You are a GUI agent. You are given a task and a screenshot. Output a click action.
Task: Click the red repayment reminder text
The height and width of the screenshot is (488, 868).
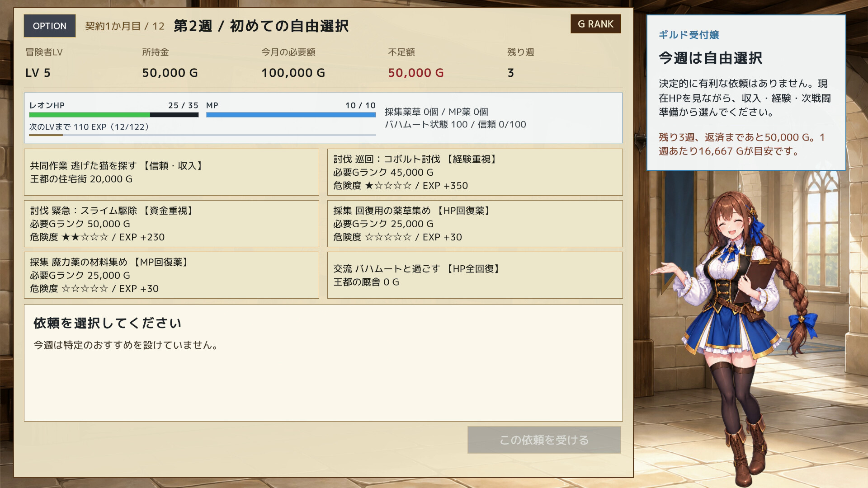[742, 144]
